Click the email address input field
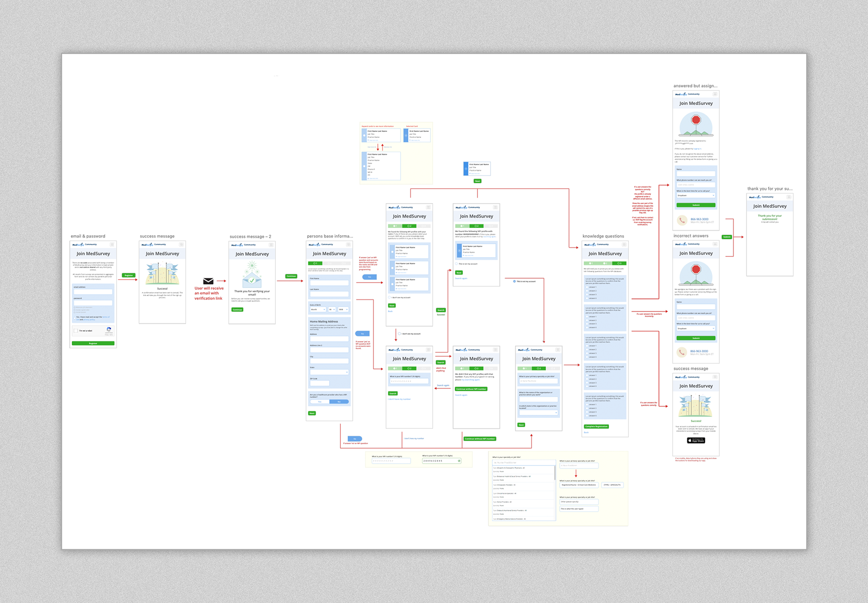Viewport: 868px width, 603px height. 93,292
